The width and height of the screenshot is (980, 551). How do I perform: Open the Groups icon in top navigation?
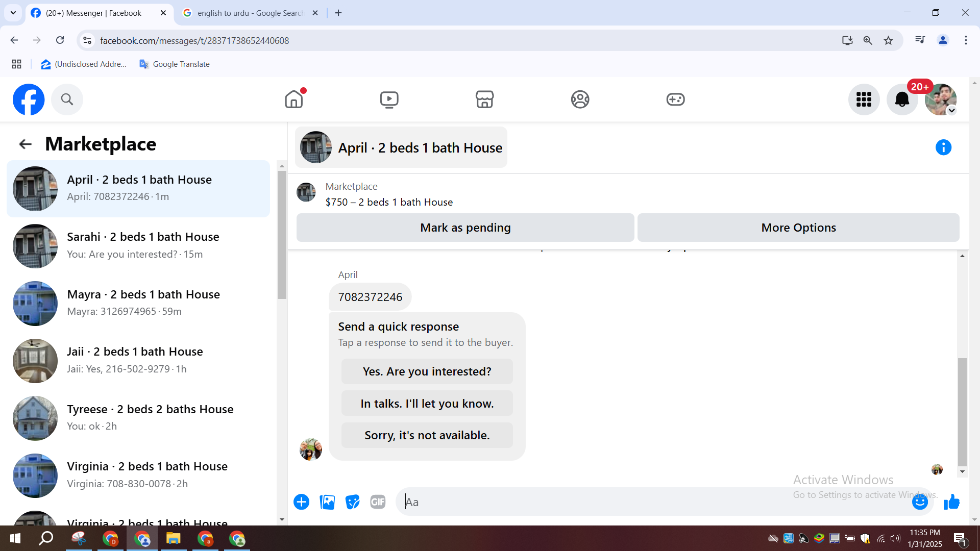(x=580, y=99)
